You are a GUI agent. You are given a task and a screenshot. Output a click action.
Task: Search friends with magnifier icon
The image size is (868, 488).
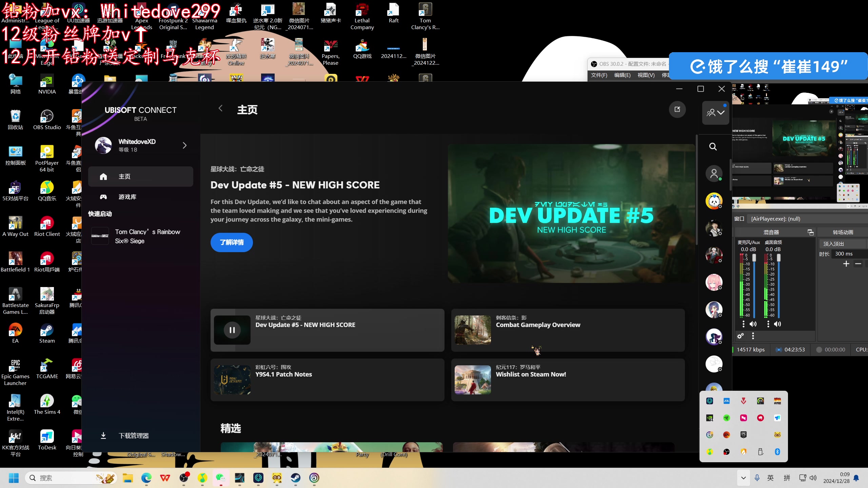(713, 146)
